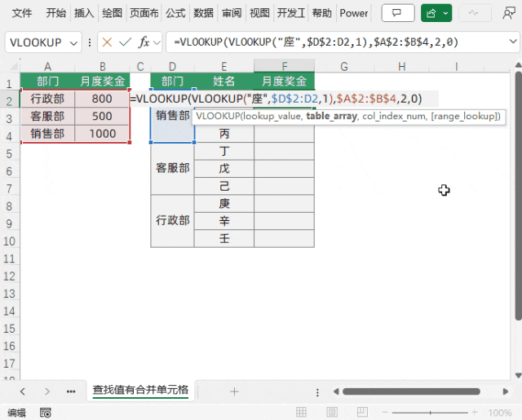Show more sheets via ellipsis button
522x420 pixels.
tap(71, 391)
